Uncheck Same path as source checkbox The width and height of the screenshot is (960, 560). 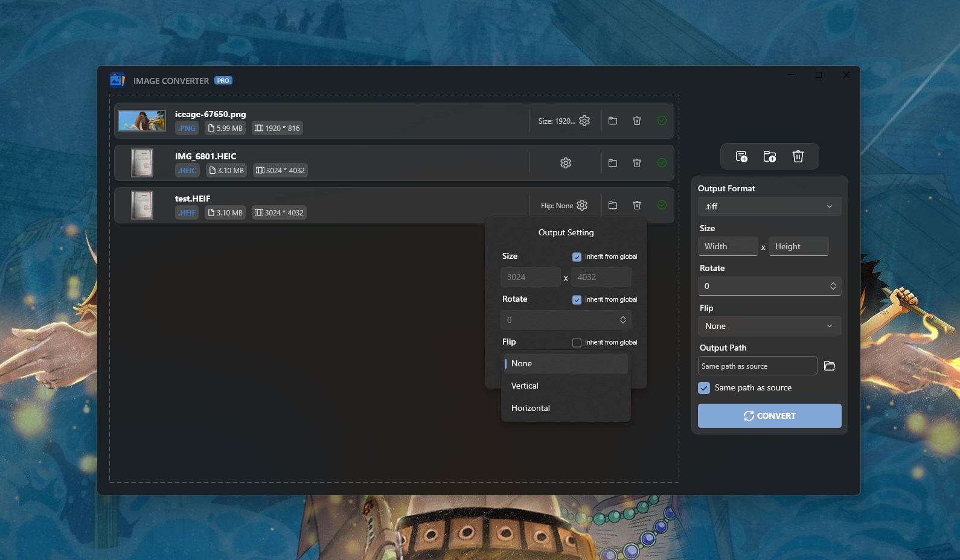[704, 388]
